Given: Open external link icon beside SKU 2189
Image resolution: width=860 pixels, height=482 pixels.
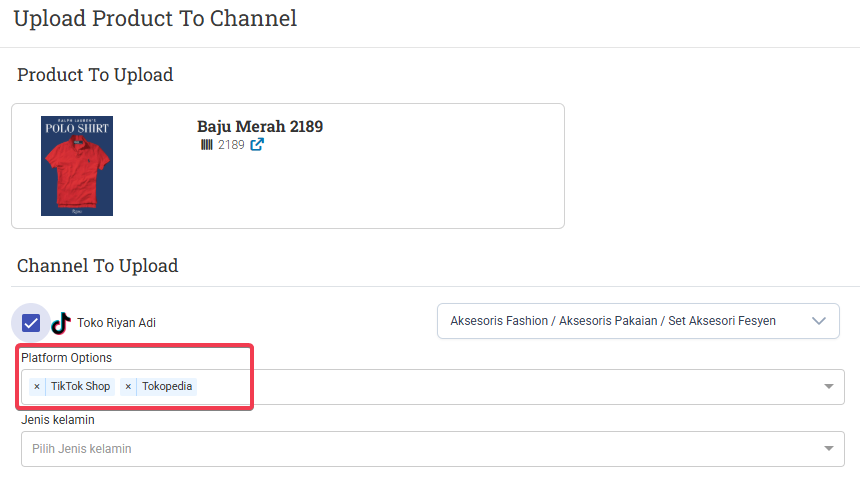Looking at the screenshot, I should [x=257, y=144].
